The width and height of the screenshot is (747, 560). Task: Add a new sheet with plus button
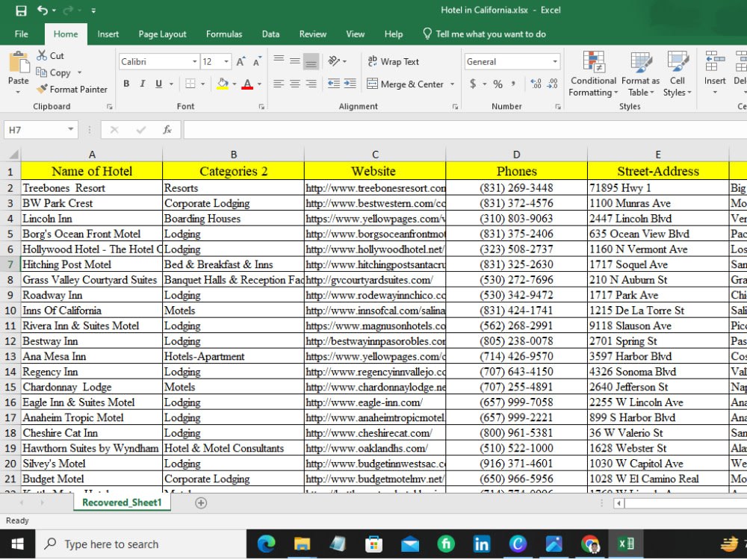(201, 503)
